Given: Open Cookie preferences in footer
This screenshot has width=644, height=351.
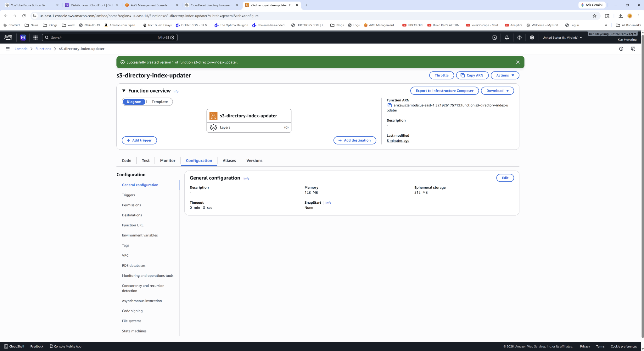Looking at the screenshot, I should (624, 346).
